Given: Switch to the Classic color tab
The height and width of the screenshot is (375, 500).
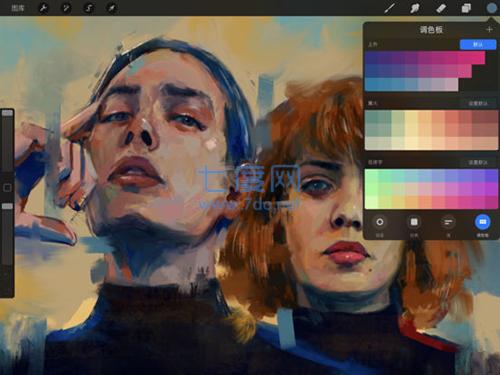Looking at the screenshot, I should click(x=414, y=226).
